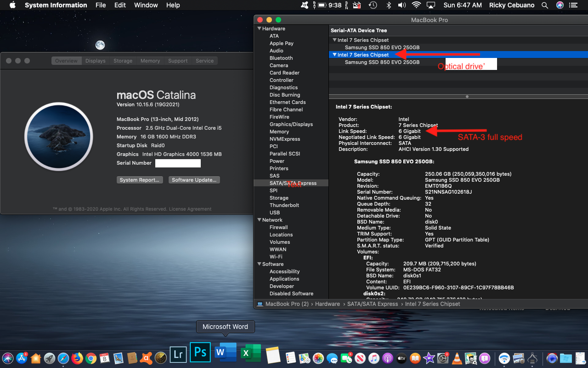Select Wi-Fi under Network

276,257
